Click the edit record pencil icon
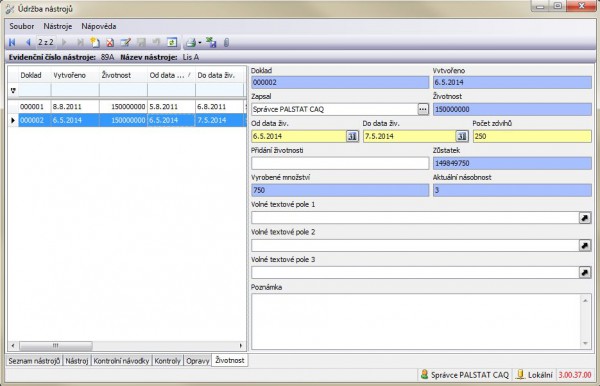The image size is (600, 386). [x=126, y=42]
